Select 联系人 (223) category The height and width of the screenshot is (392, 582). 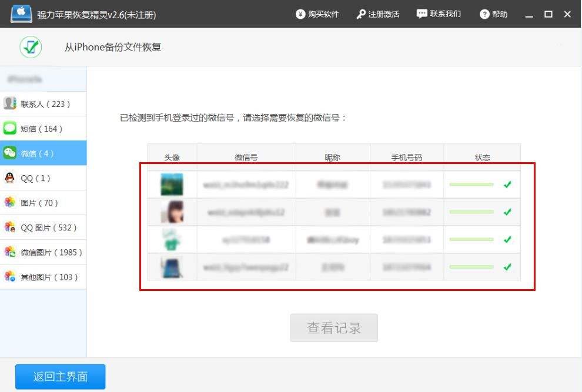pos(43,103)
